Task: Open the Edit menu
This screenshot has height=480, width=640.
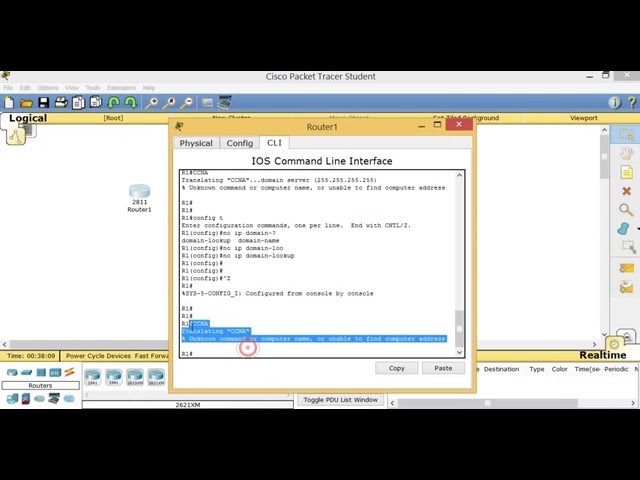Action: coord(25,88)
